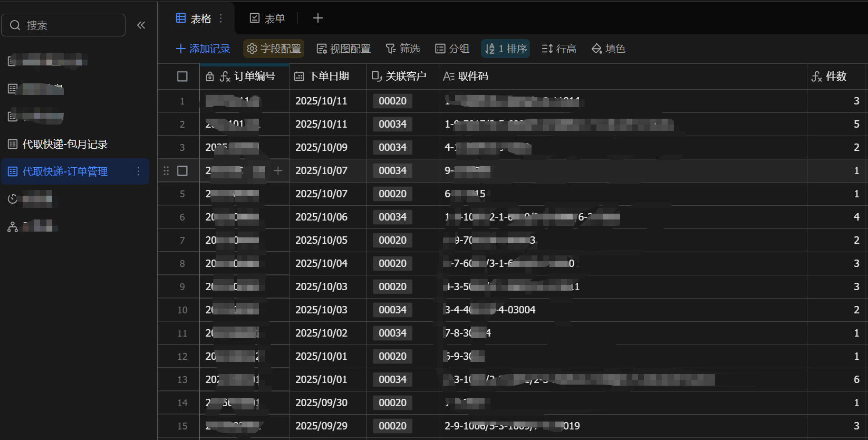
Task: Click the 件数 column header
Action: coord(836,76)
